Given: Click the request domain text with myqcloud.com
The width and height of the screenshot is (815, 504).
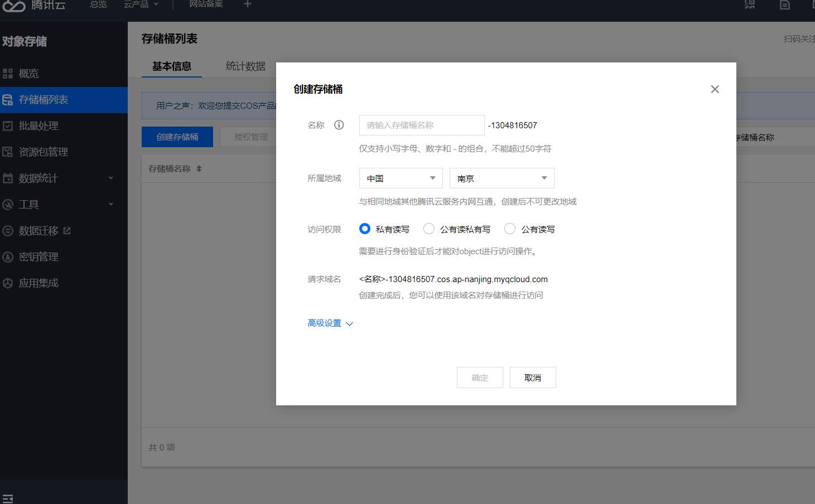Looking at the screenshot, I should pyautogui.click(x=454, y=279).
